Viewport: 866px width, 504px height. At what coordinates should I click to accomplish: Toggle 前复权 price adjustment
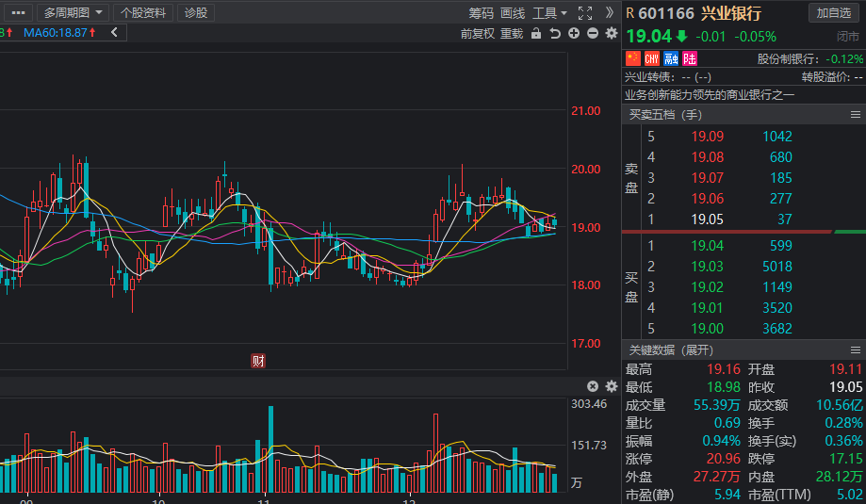click(477, 34)
